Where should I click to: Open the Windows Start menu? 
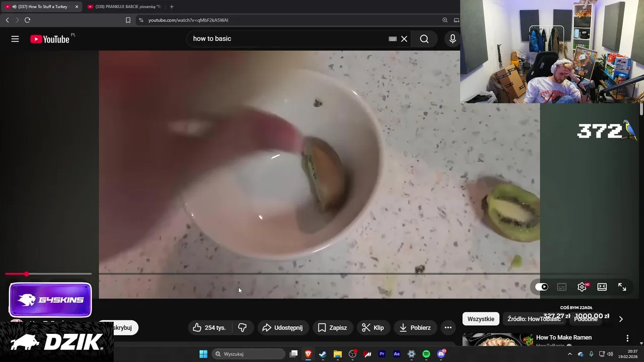click(x=203, y=354)
